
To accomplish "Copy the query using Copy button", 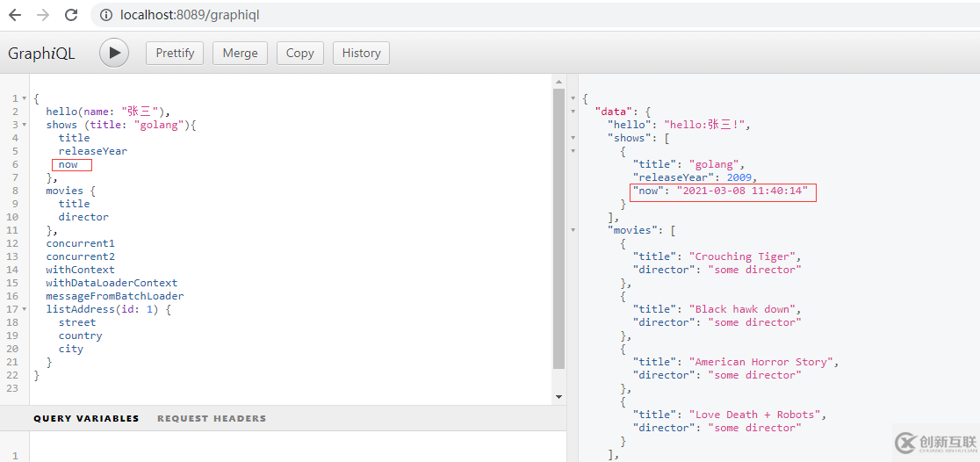I will (x=300, y=54).
